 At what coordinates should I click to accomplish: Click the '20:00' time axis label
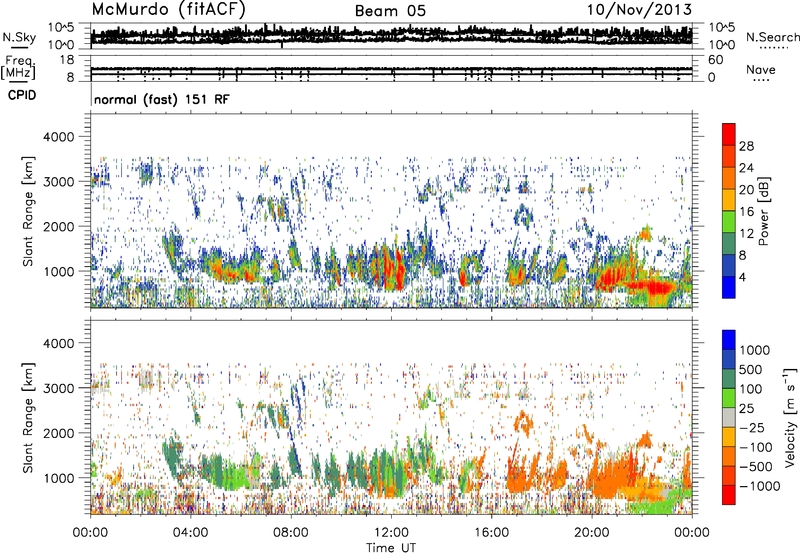[592, 533]
